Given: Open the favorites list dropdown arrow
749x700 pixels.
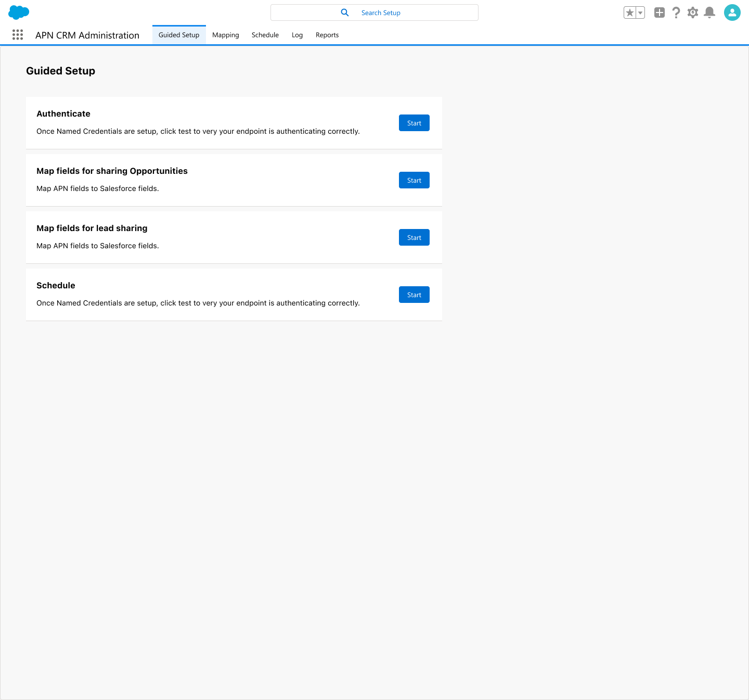Looking at the screenshot, I should (640, 12).
